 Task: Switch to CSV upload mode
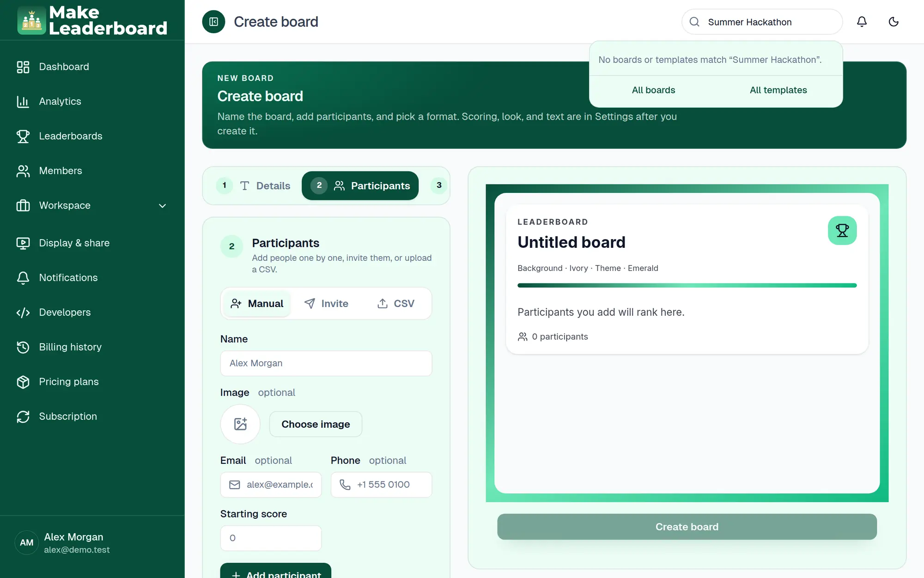[x=396, y=303]
